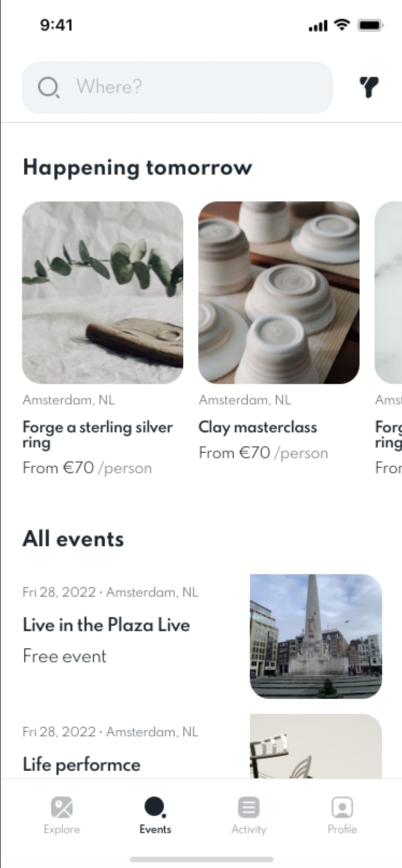
Task: Tap the Wi-Fi status icon
Action: [x=341, y=25]
